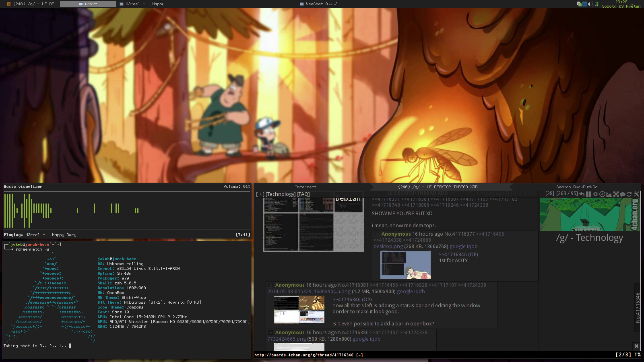Expand the [+] board list toggle
Viewport: 644px width, 362px height.
tap(260, 194)
